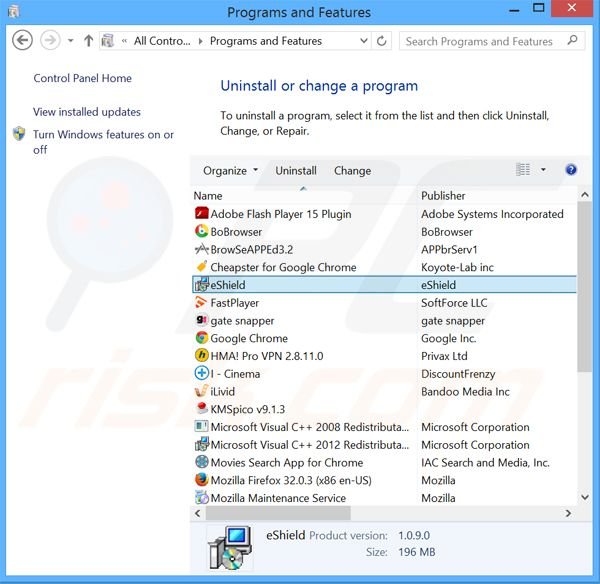The height and width of the screenshot is (584, 600).
Task: Click the SoftForce LLC publisher cell
Action: click(x=454, y=303)
